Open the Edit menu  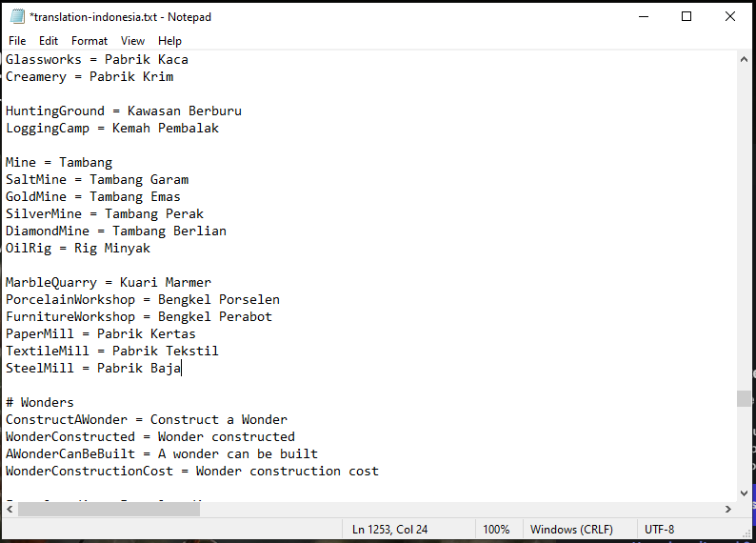click(x=49, y=41)
